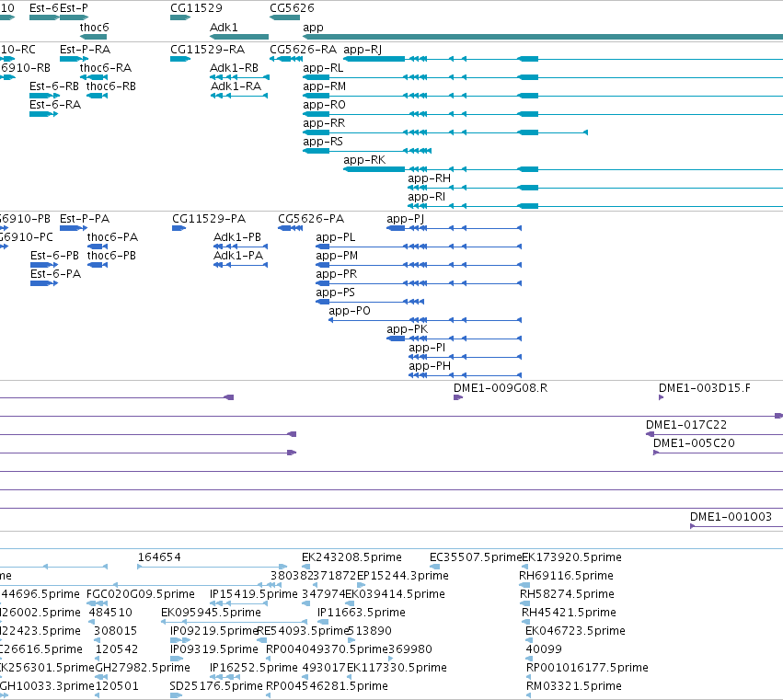This screenshot has height=700, width=783.
Task: Click the Est-P-RA transcript label
Action: (x=85, y=50)
